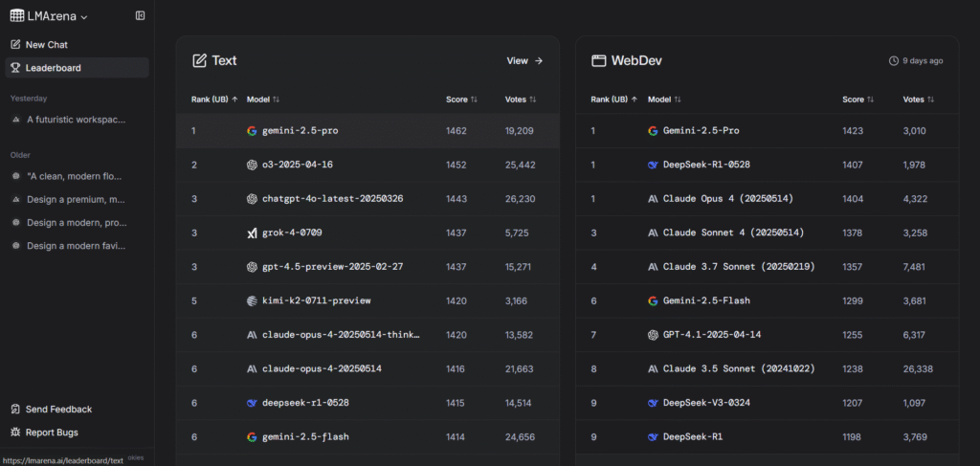Click WebDev votes value 26,338
The image size is (980, 466).
[x=918, y=368]
